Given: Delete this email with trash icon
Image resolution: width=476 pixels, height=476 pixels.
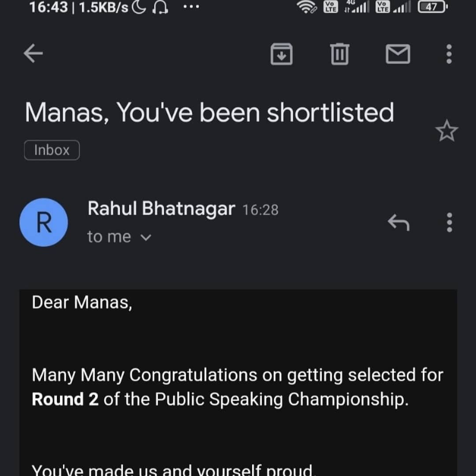Looking at the screenshot, I should pyautogui.click(x=339, y=54).
